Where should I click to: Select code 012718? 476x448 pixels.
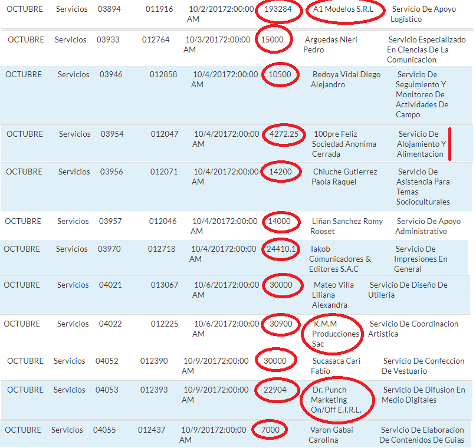[162, 249]
